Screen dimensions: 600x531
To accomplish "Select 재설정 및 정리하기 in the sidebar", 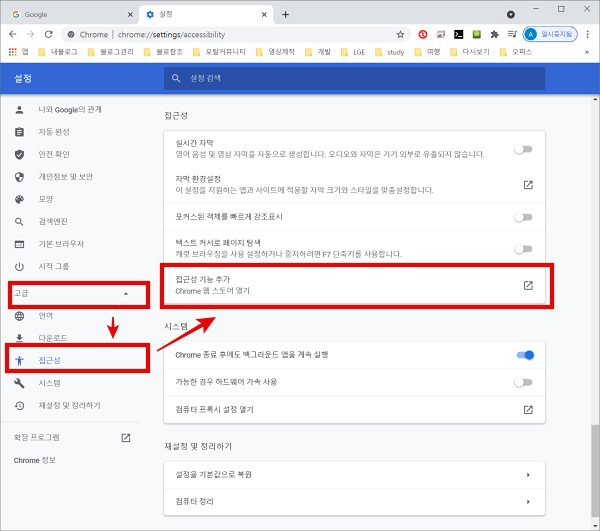I will (x=69, y=406).
